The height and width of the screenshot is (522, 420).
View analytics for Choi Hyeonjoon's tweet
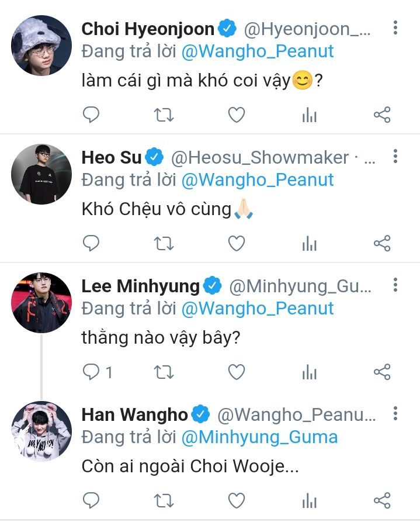point(309,115)
